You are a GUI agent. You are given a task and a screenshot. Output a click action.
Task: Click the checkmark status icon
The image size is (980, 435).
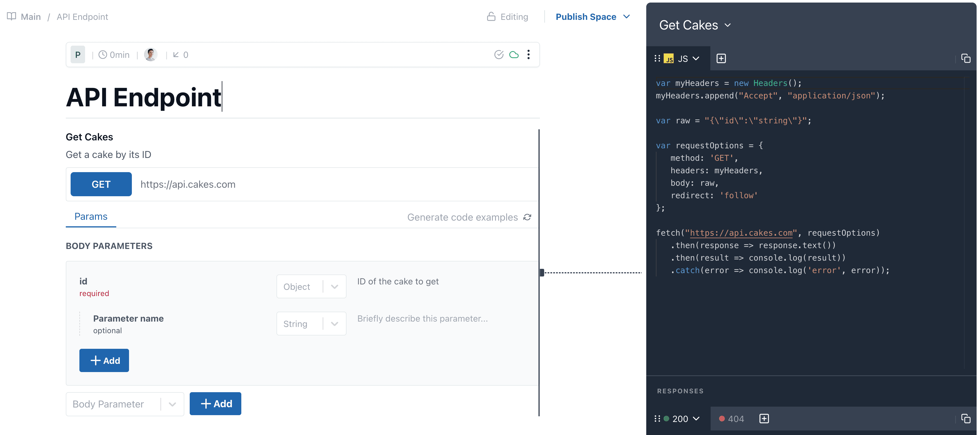pos(499,55)
